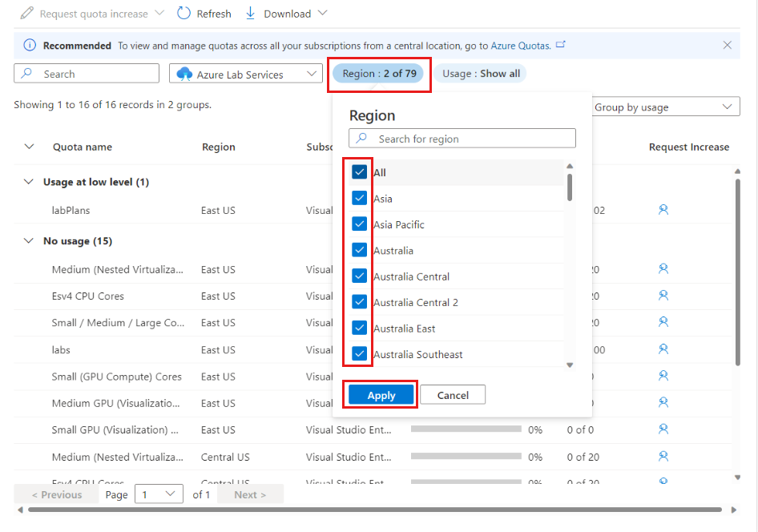The image size is (758, 532).
Task: Click the region list scroll up arrow
Action: (x=570, y=166)
